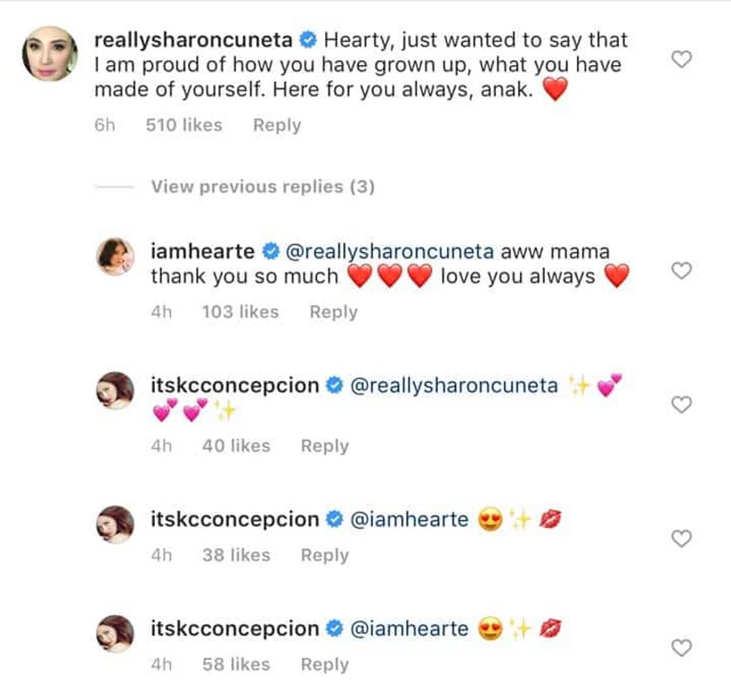Open the 103 likes list on iamhearte's reply
Image resolution: width=731 pixels, height=700 pixels.
[x=241, y=312]
